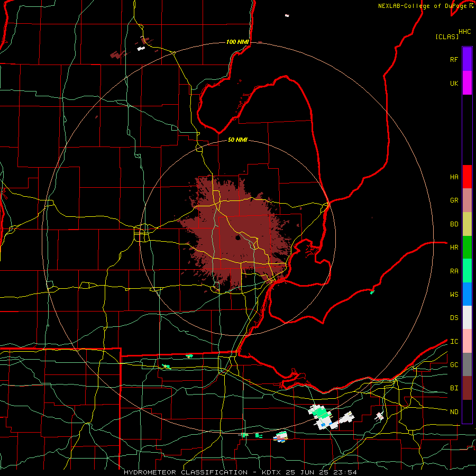Click the IC pink legend swatch
Image resolution: width=476 pixels, height=476 pixels.
[x=467, y=341]
